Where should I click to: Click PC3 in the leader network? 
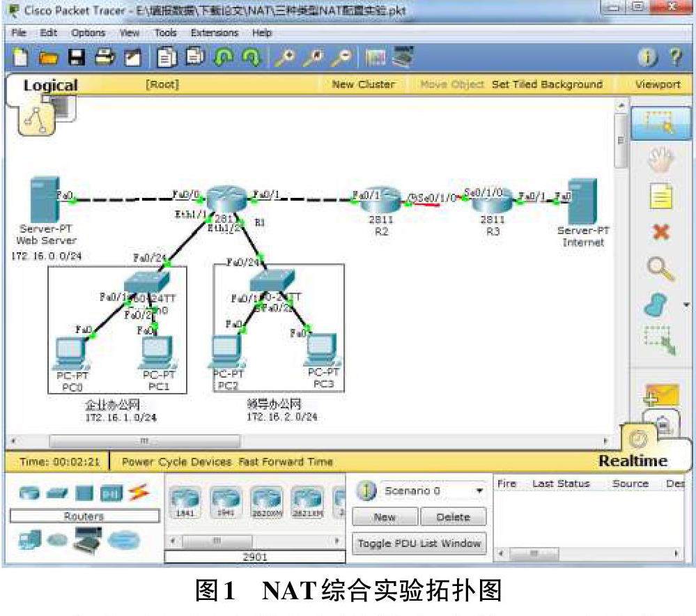click(323, 351)
